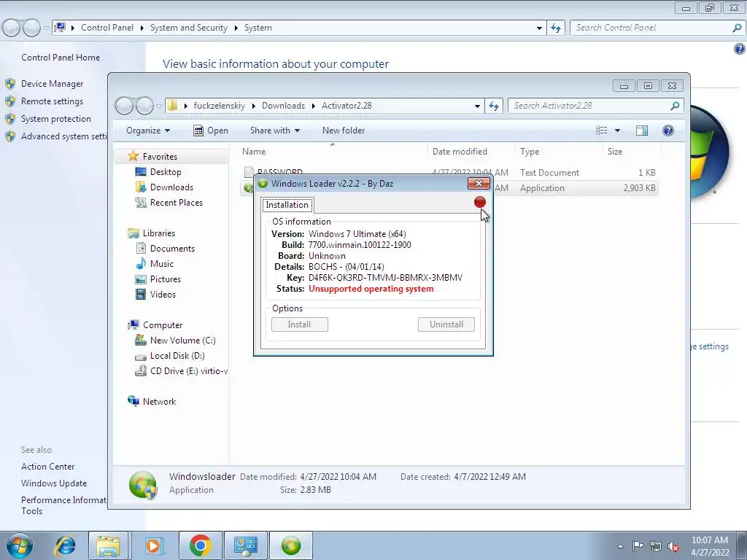The image size is (747, 560).
Task: Open the Share with dropdown
Action: (275, 131)
